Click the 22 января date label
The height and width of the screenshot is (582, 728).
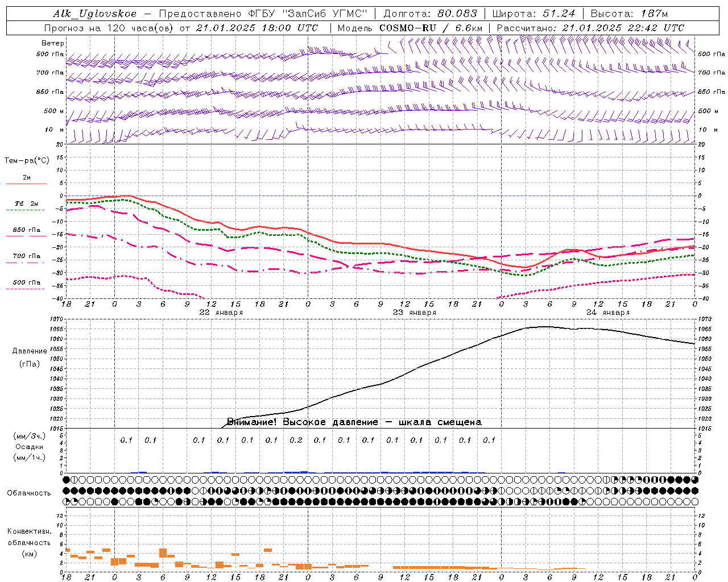point(221,313)
